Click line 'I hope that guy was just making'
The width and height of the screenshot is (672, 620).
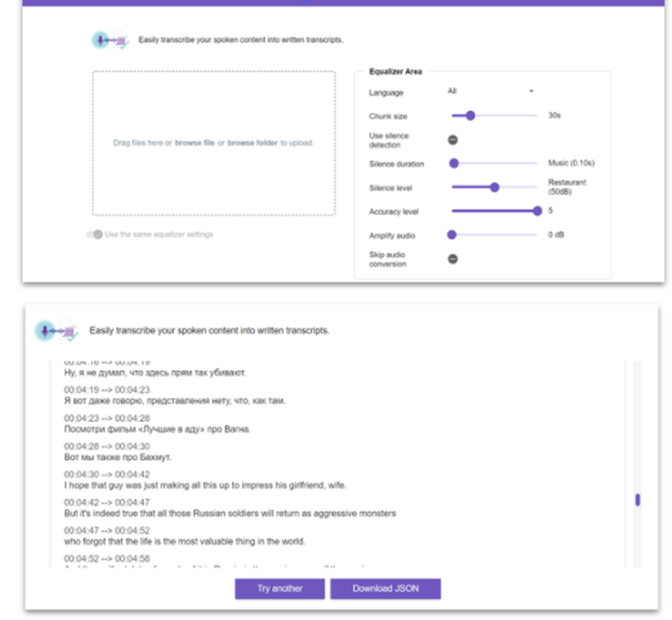click(205, 486)
